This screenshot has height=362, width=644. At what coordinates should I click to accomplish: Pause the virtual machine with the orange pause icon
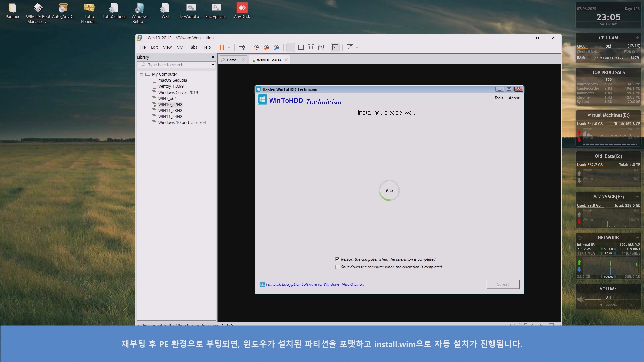pos(222,47)
